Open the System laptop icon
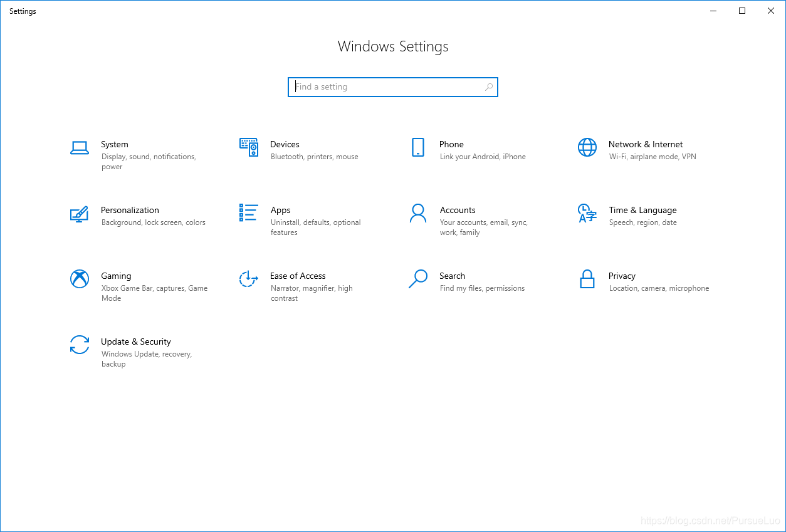 [x=80, y=148]
